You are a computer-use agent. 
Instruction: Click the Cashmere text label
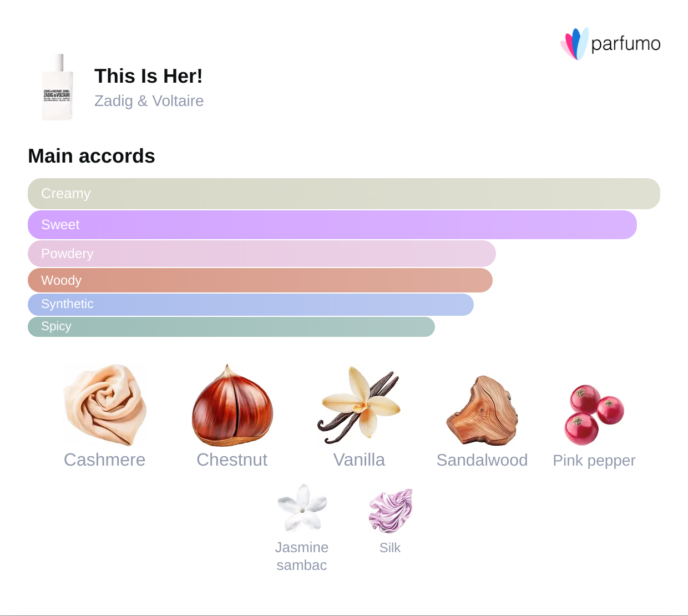pos(104,460)
